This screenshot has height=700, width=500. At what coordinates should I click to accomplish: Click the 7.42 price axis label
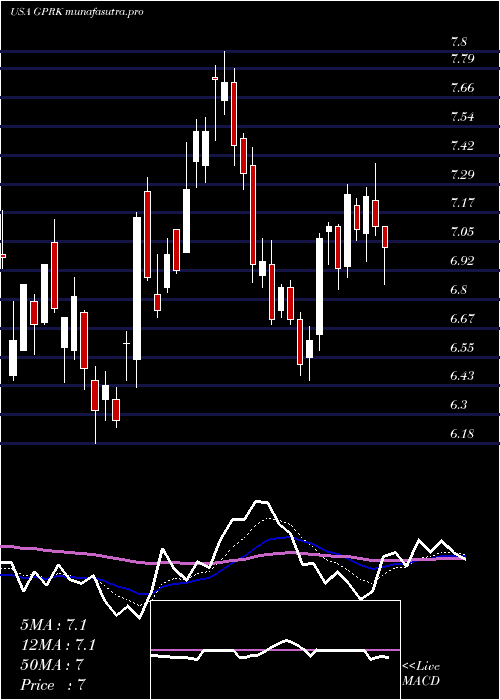pyautogui.click(x=462, y=146)
